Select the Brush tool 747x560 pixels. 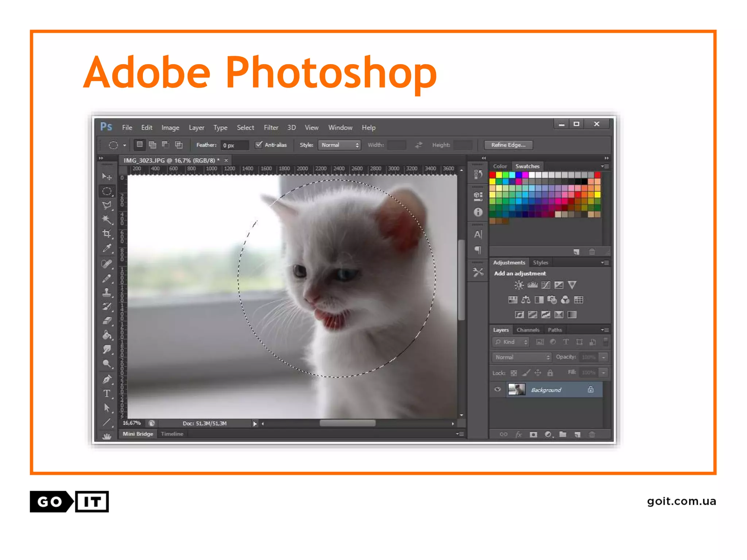107,279
